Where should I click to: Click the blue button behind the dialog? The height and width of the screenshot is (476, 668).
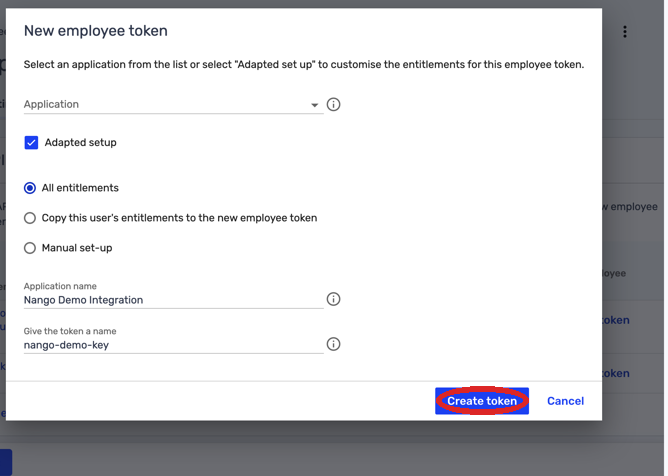pyautogui.click(x=6, y=462)
